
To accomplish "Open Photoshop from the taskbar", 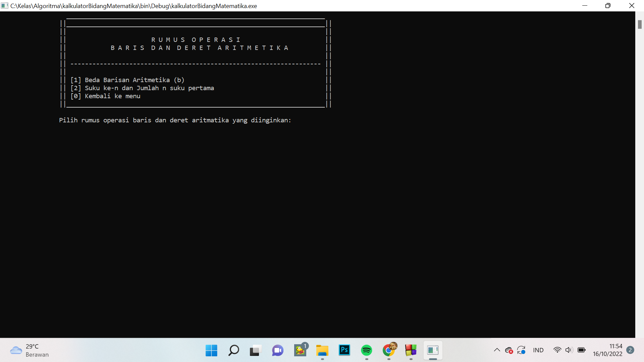I will (x=345, y=350).
